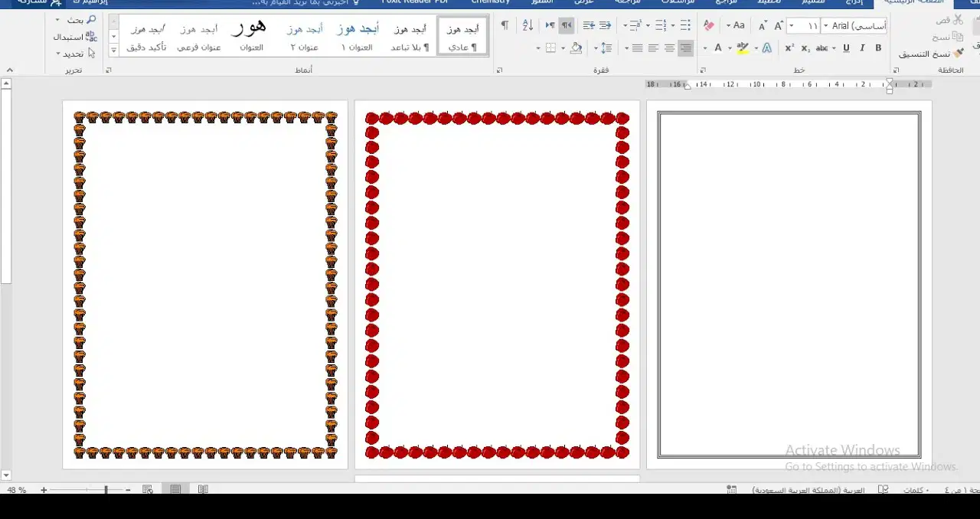Viewport: 980px width, 519px height.
Task: Click the 48 % zoom level
Action: [17, 490]
